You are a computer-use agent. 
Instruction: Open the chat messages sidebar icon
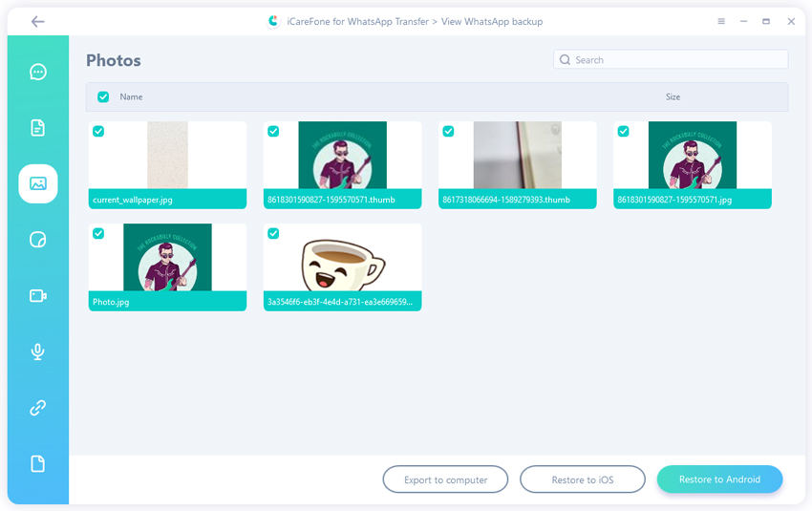click(38, 72)
